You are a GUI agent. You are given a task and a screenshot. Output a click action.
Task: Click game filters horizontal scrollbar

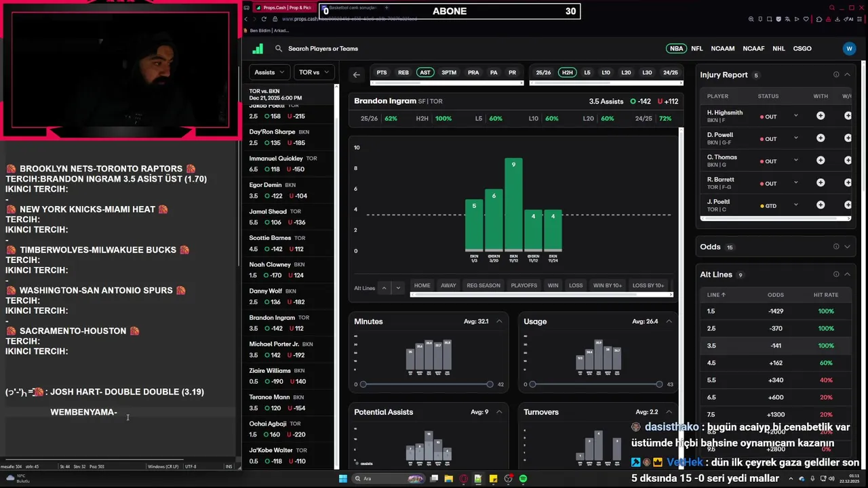click(x=541, y=295)
